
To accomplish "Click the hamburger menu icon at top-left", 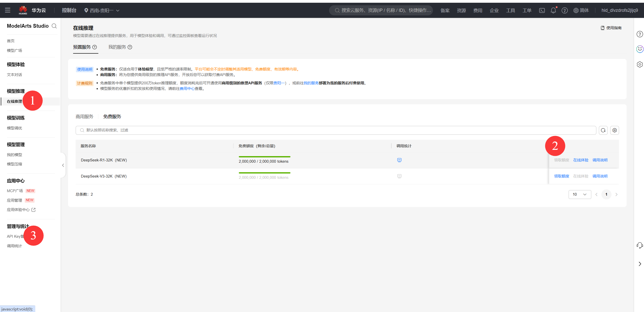I will click(x=8, y=10).
